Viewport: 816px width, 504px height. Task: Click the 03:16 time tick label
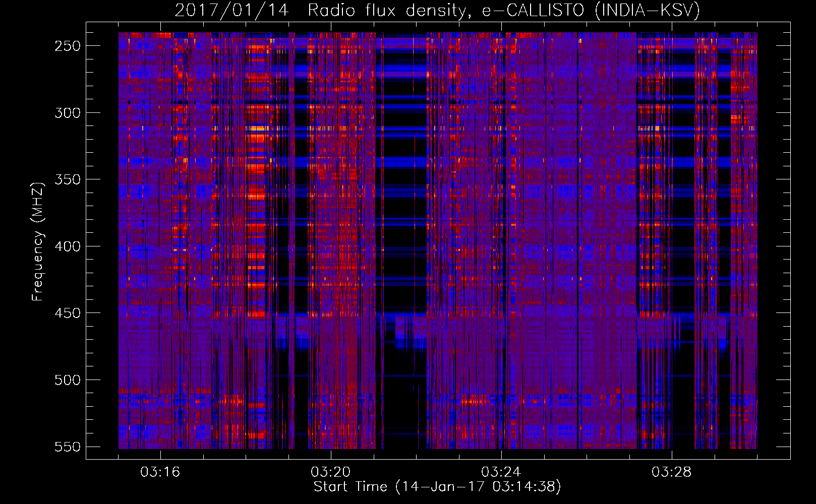tap(160, 472)
